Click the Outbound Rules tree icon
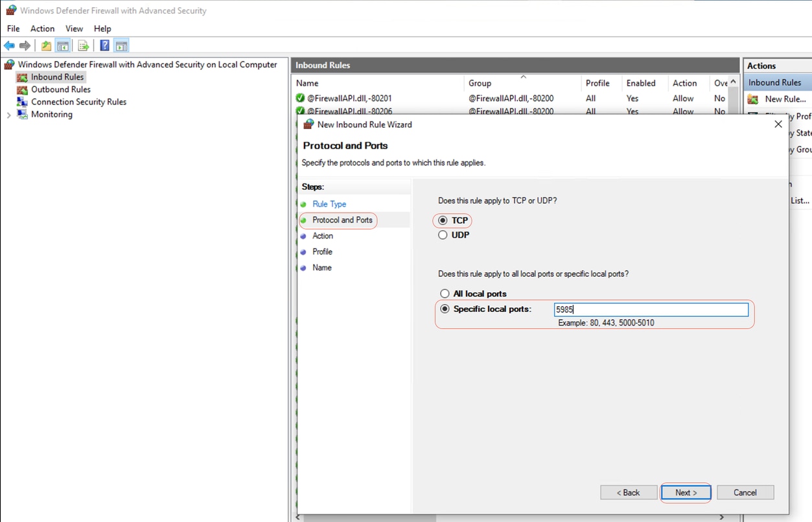812x522 pixels. pos(22,89)
